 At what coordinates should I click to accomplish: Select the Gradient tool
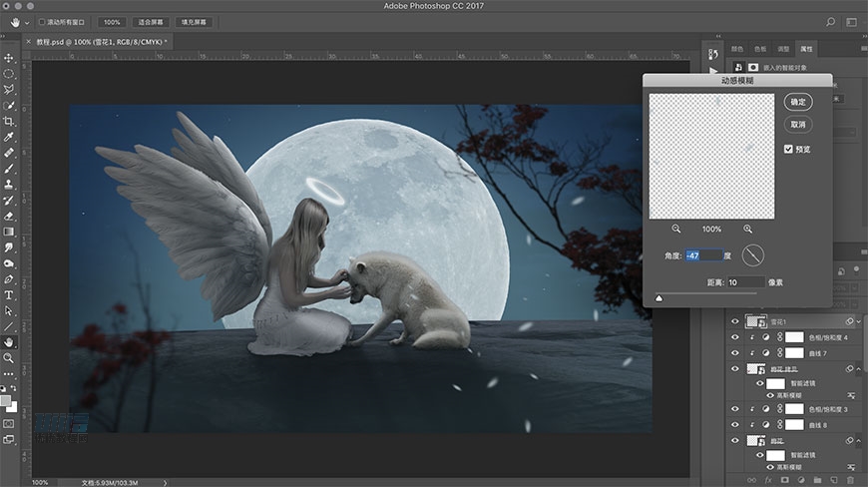pos(9,232)
